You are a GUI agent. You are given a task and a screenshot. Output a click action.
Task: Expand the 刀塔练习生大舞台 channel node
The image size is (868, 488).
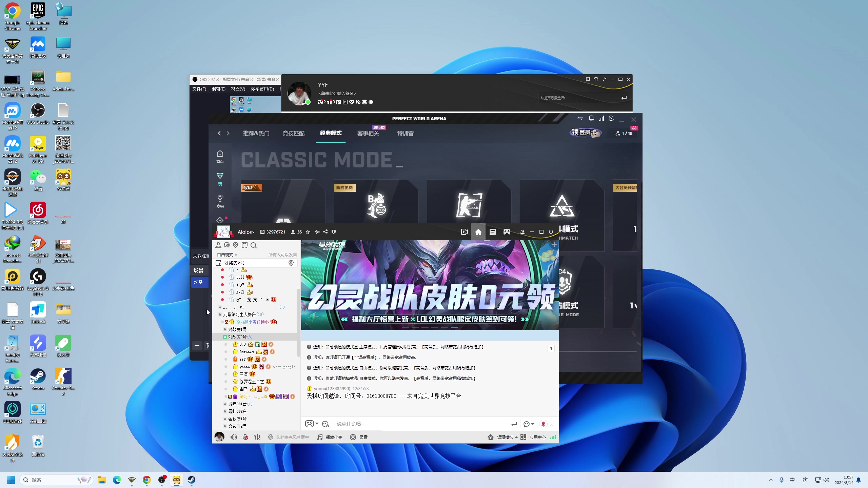[x=220, y=314]
